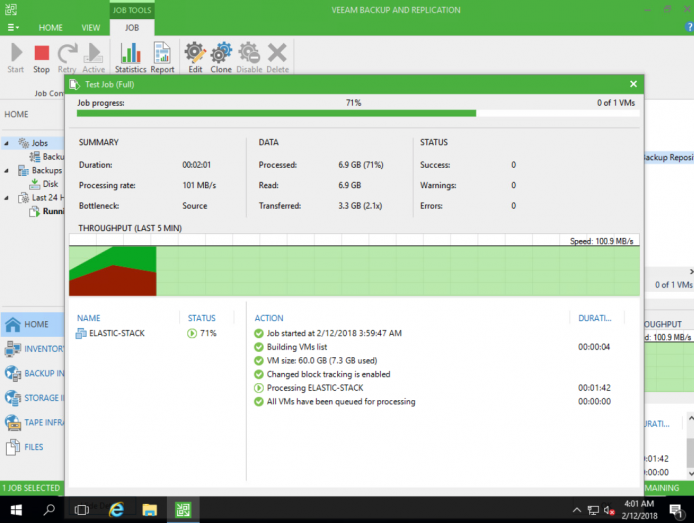Viewport: 694px width, 523px height.
Task: Select the Disk item under Backups
Action: 43,184
